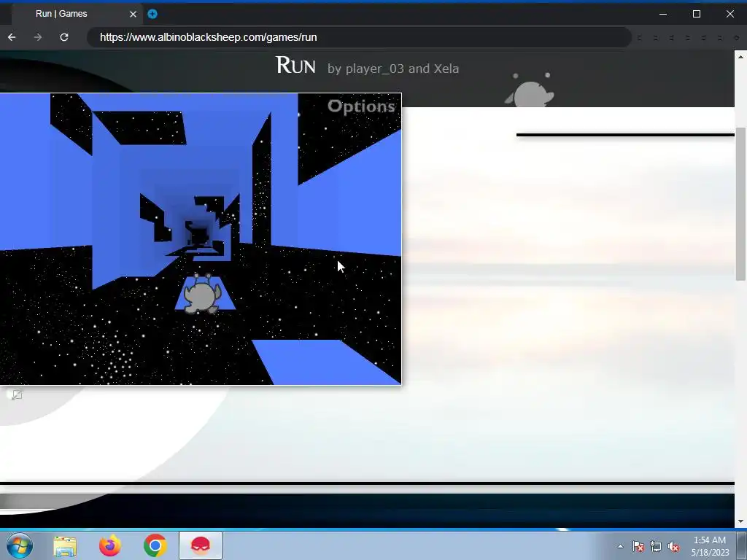Click the fullscreen icon below the game

[x=16, y=394]
